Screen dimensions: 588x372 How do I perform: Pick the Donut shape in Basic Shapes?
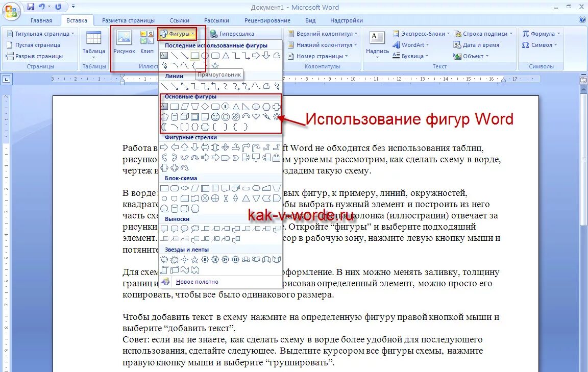click(x=226, y=117)
